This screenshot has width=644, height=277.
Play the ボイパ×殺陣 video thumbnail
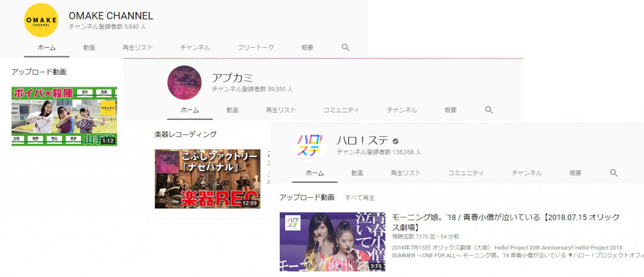tap(64, 116)
